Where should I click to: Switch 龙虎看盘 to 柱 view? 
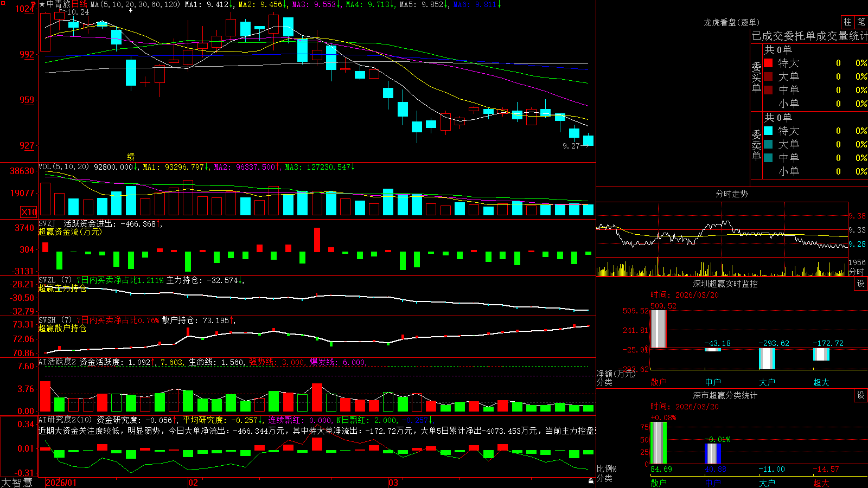847,22
